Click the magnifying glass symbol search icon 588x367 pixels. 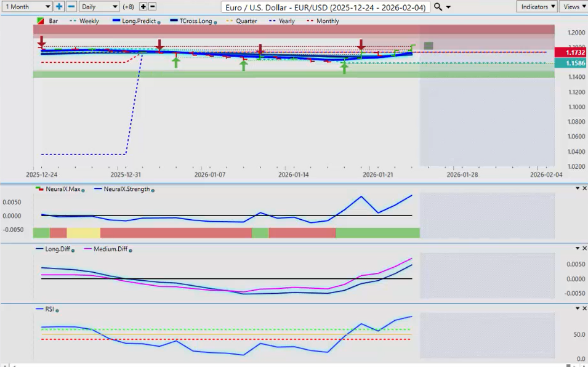438,7
